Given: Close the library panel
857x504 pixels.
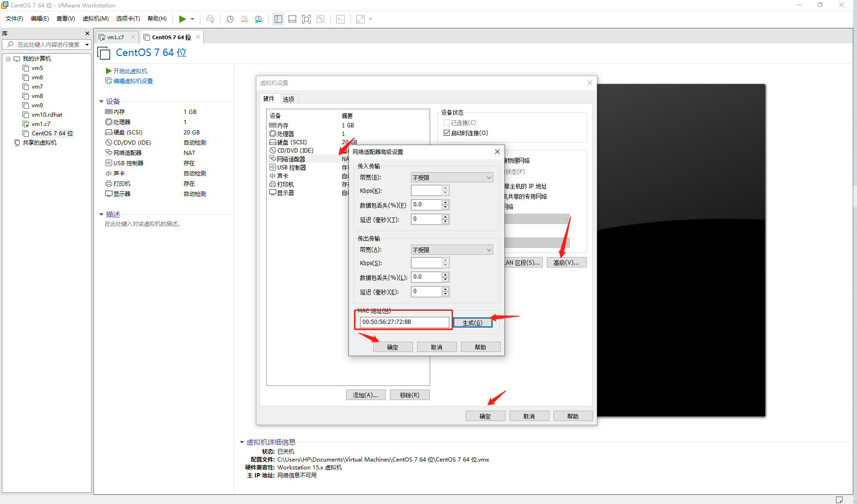Looking at the screenshot, I should tap(87, 34).
